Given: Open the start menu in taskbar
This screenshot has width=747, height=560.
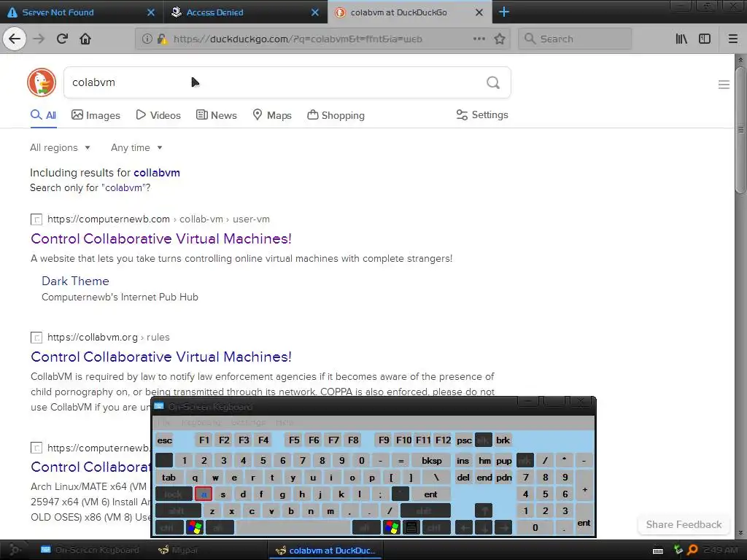Looking at the screenshot, I should 15,550.
